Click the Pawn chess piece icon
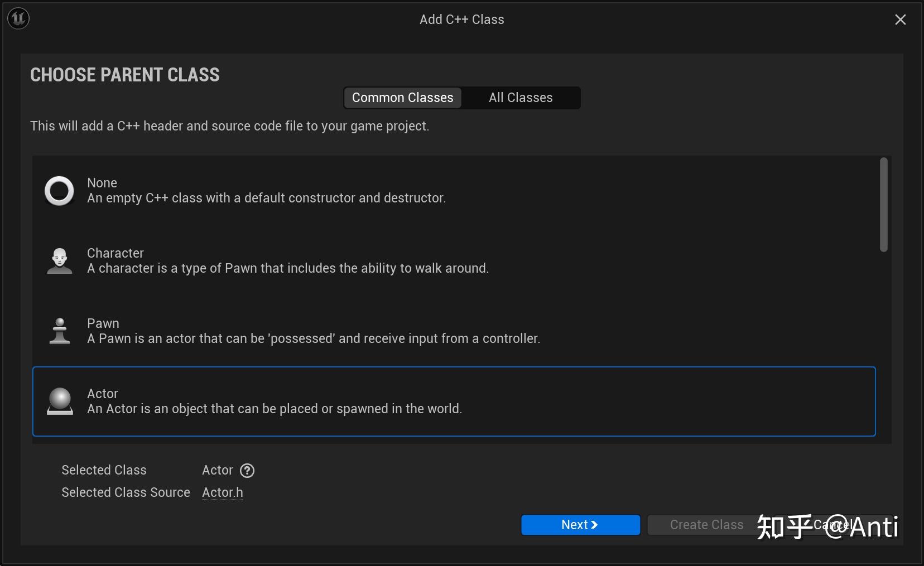 click(x=59, y=331)
